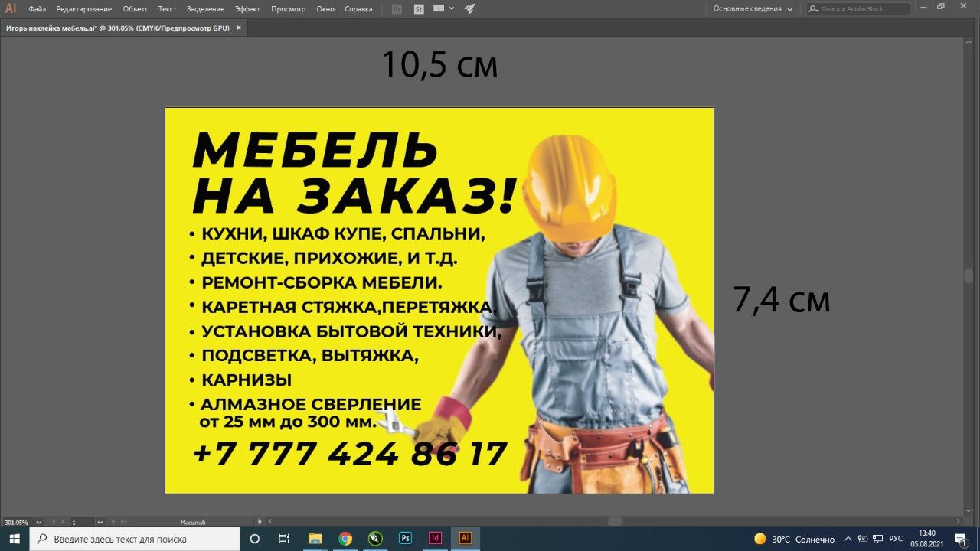Click the 7,4 см height label

click(x=782, y=300)
